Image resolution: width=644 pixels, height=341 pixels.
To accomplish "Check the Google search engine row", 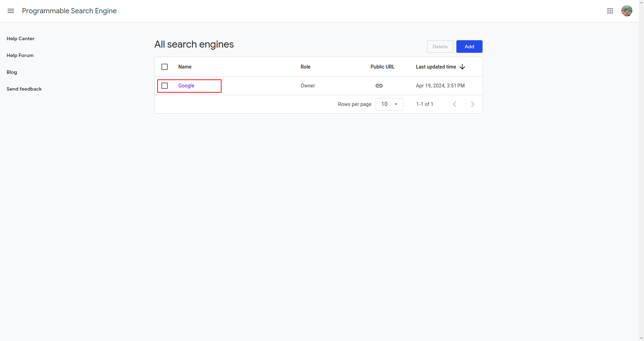I will 165,86.
